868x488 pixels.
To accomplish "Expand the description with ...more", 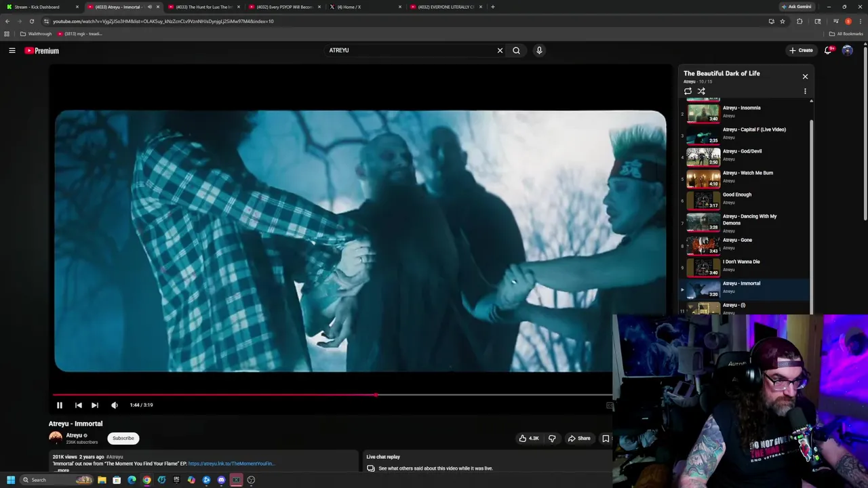I will 62,470.
